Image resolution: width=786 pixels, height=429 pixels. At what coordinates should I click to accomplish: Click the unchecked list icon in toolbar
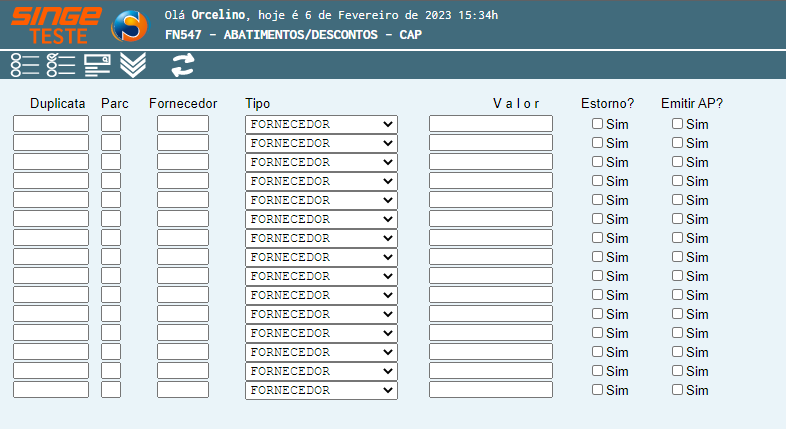[x=24, y=65]
